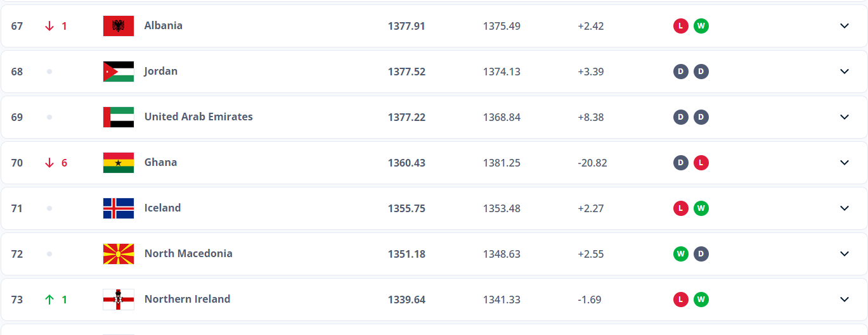Click Ghana's red L result badge
This screenshot has height=335, width=868.
point(701,163)
